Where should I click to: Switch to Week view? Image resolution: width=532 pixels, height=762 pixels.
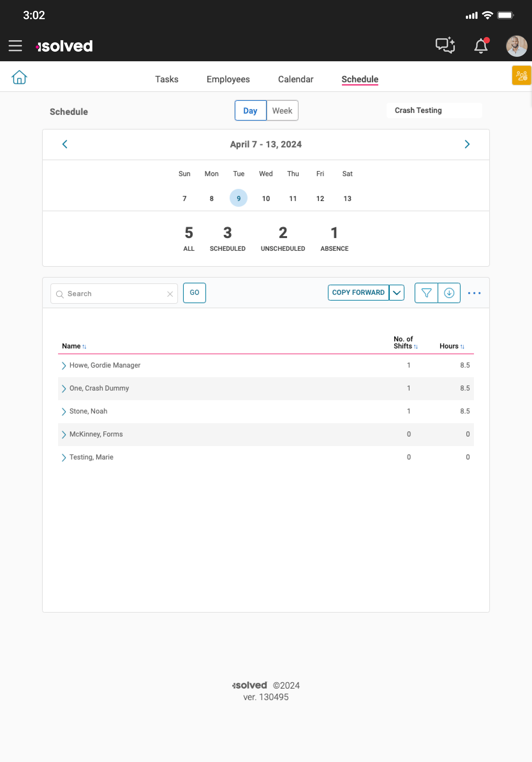pyautogui.click(x=282, y=110)
